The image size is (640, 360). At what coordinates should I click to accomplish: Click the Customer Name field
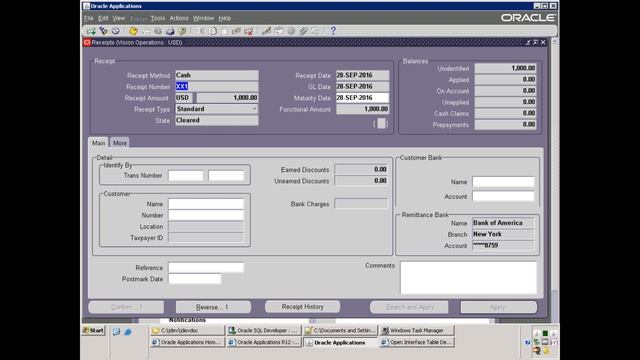coord(206,204)
